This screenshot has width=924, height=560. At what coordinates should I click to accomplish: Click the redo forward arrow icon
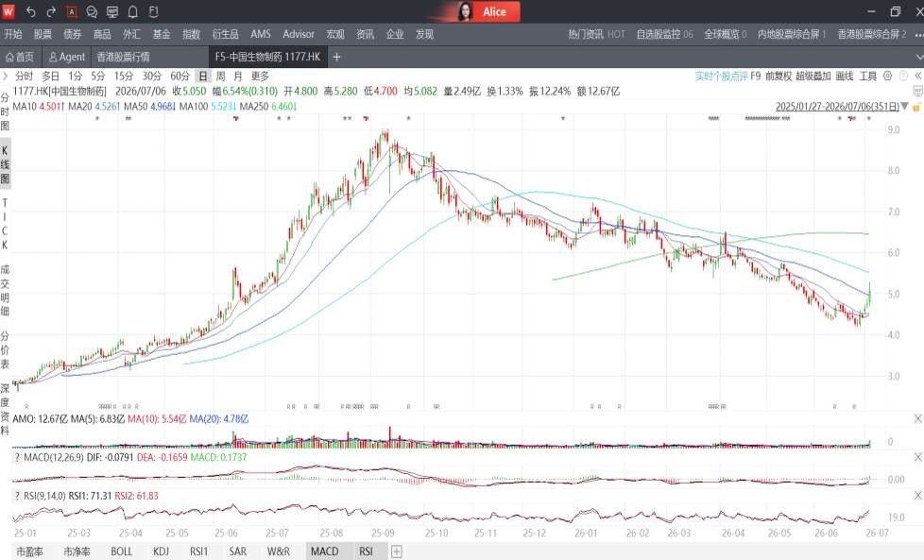(x=51, y=11)
